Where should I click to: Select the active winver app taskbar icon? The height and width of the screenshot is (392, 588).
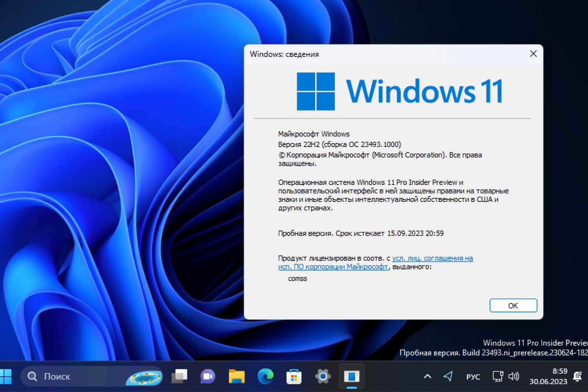pos(351,376)
